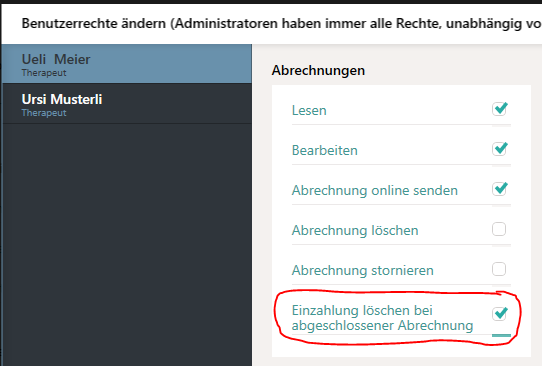The height and width of the screenshot is (366, 542).
Task: Click the Abrechnungen section heading
Action: coord(318,71)
